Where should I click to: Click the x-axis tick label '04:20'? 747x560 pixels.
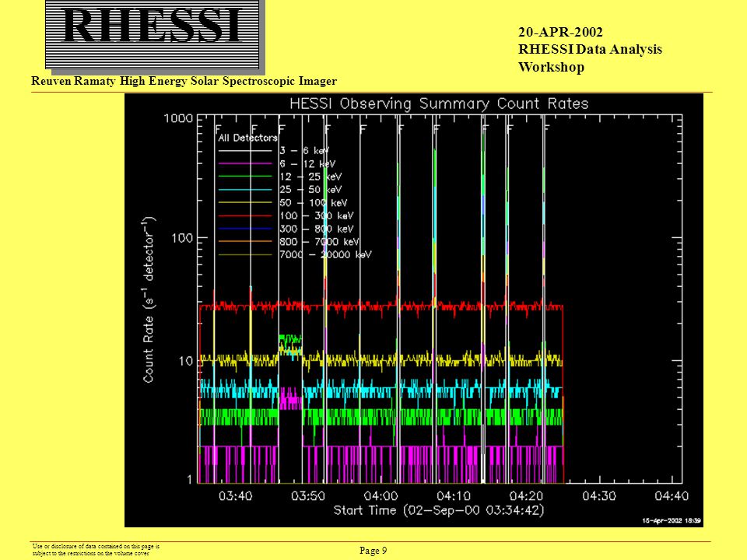coord(527,496)
